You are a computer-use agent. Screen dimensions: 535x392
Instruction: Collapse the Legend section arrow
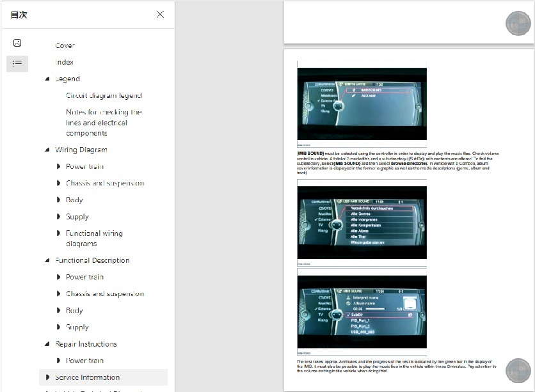click(x=47, y=79)
